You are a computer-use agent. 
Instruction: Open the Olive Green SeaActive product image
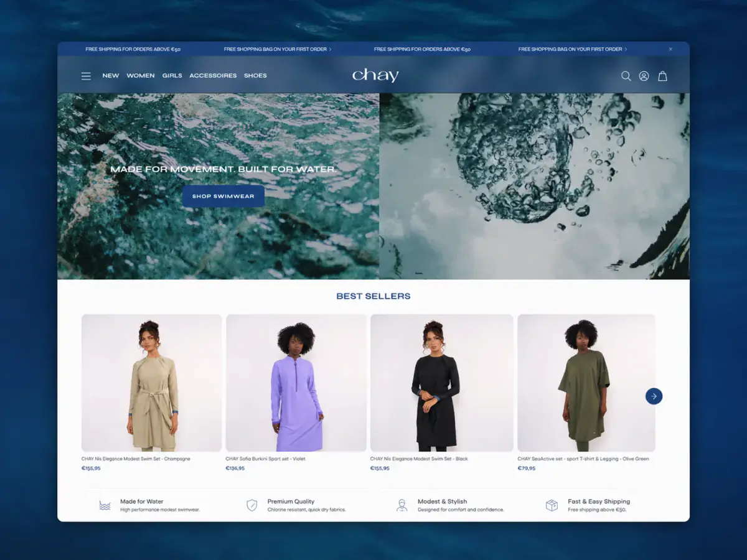pos(586,383)
